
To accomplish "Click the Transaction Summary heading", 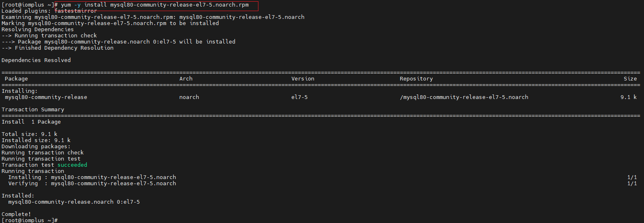I will point(33,110).
